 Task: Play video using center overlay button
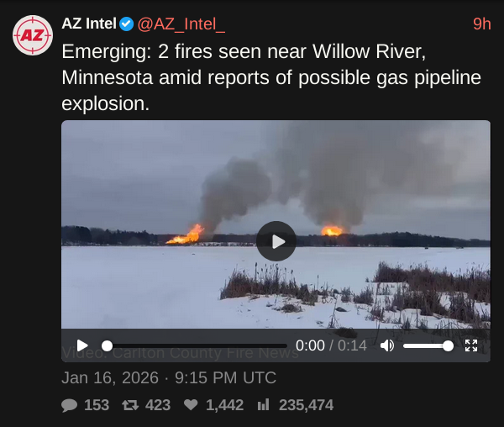(x=276, y=241)
